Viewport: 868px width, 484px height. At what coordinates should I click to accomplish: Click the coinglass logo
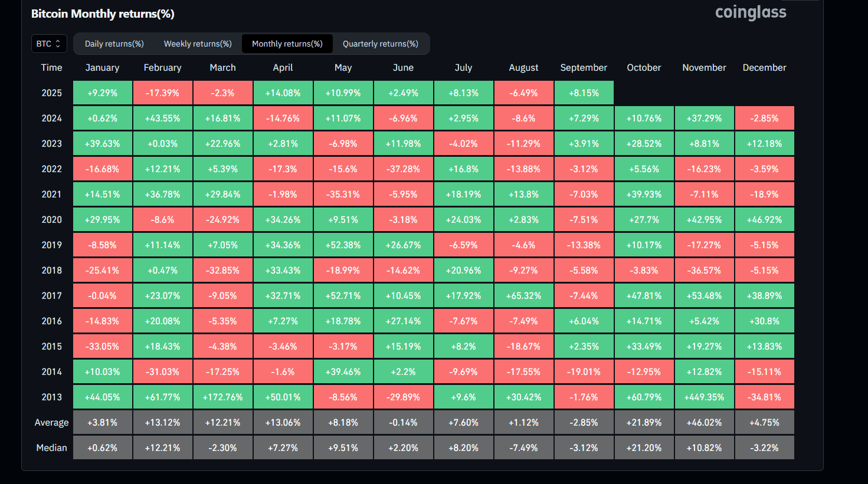click(750, 12)
